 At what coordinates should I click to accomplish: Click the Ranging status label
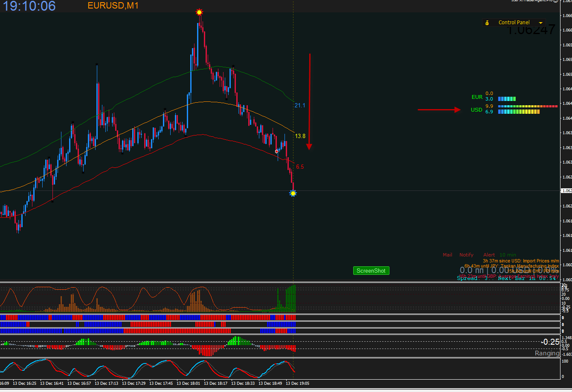click(547, 353)
